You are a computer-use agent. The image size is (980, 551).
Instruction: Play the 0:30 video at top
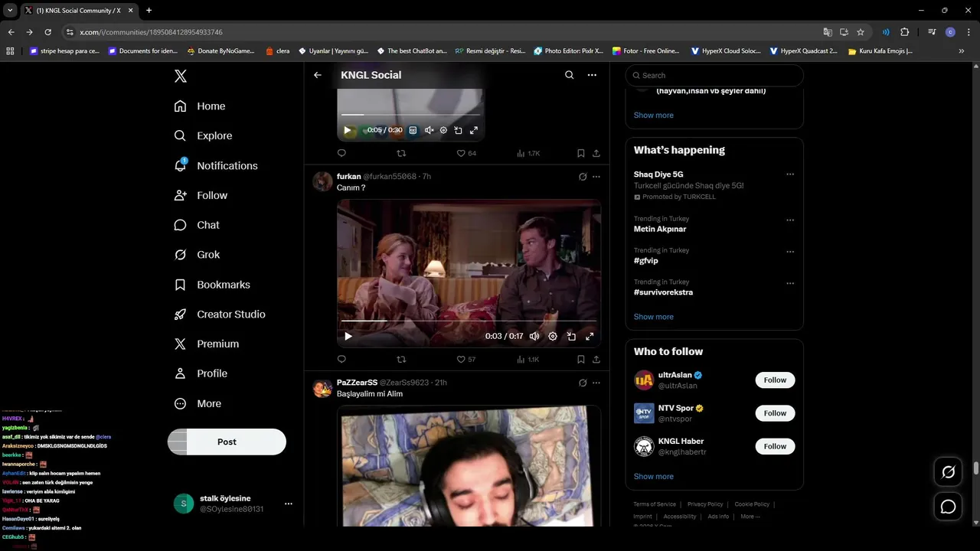pos(348,130)
